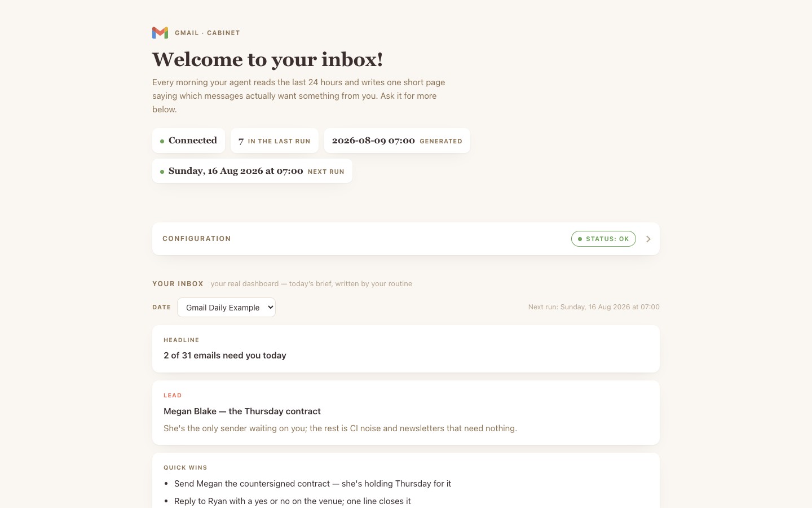Click the Connected status chip
Image resolution: width=812 pixels, height=508 pixels.
(x=188, y=141)
